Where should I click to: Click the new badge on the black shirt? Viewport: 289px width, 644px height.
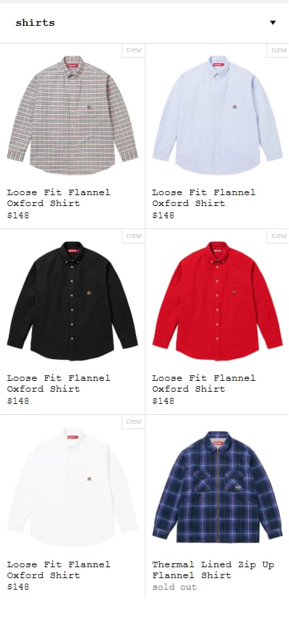133,236
